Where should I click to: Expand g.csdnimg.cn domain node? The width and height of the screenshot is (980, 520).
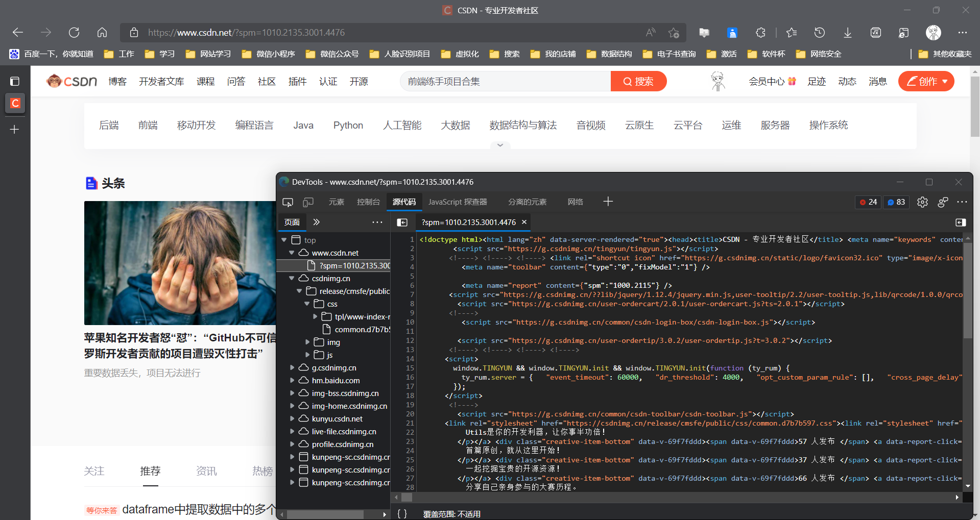[292, 367]
